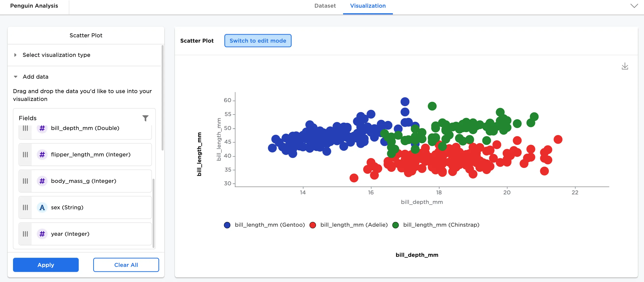Click the hash icon for body_mass_g
The image size is (644, 282).
coord(42,181)
